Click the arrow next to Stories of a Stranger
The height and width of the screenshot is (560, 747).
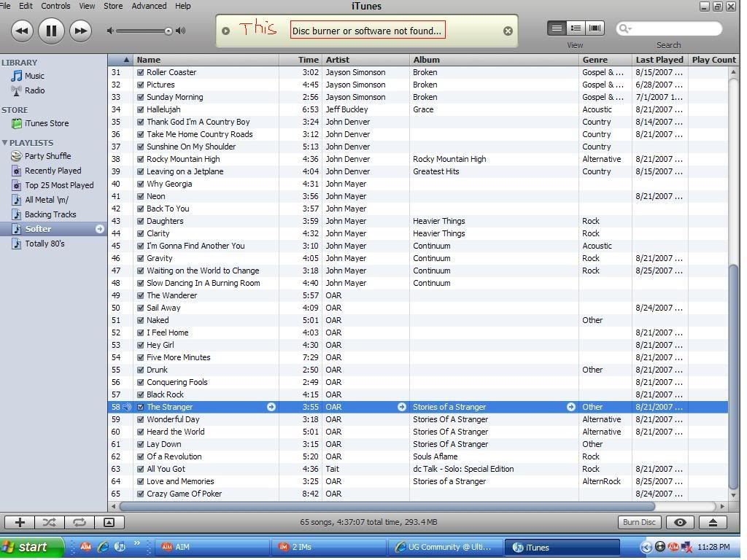coord(570,407)
